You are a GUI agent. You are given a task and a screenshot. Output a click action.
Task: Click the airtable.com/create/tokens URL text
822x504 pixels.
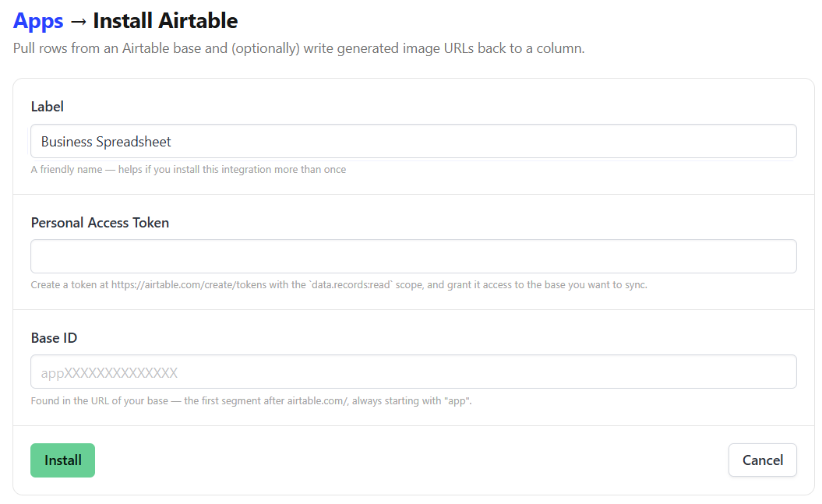click(x=189, y=285)
